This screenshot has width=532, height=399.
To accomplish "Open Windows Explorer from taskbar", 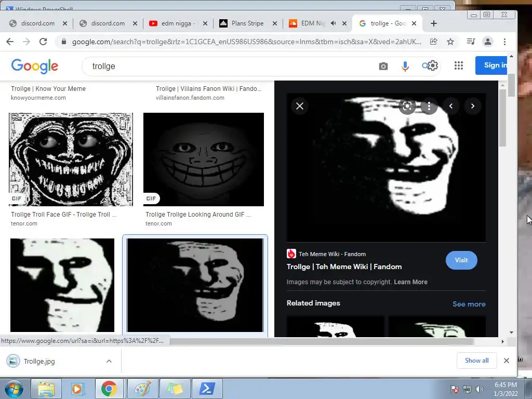I will (x=46, y=389).
